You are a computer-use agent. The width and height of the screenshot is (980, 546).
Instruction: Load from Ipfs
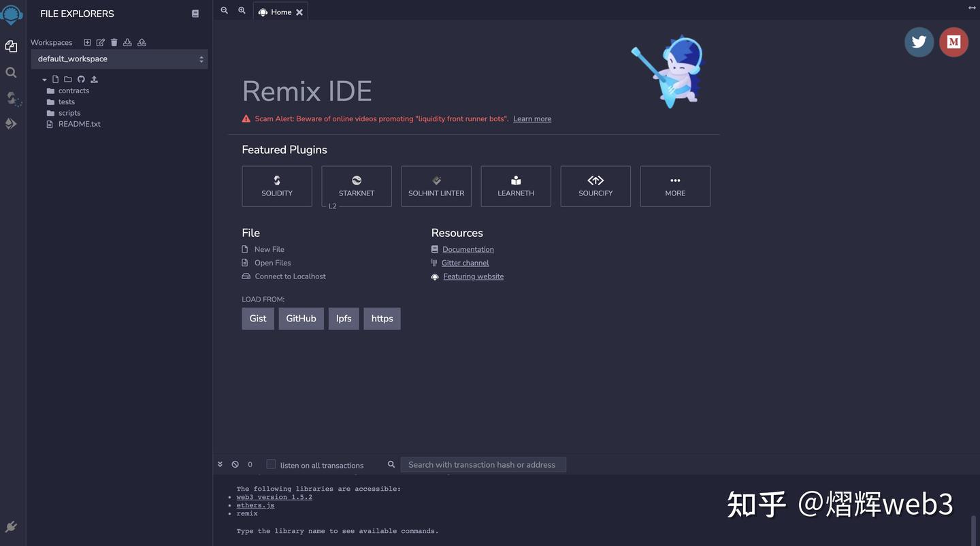[x=344, y=319]
